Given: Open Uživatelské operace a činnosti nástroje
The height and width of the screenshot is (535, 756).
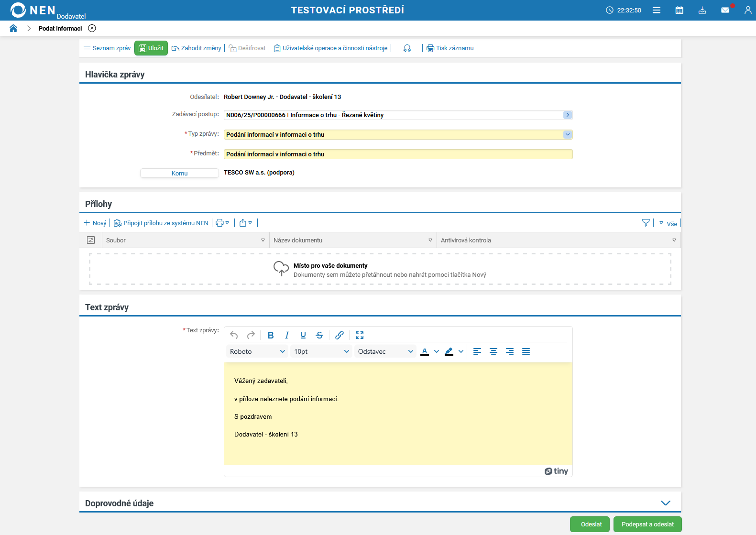Looking at the screenshot, I should point(330,48).
